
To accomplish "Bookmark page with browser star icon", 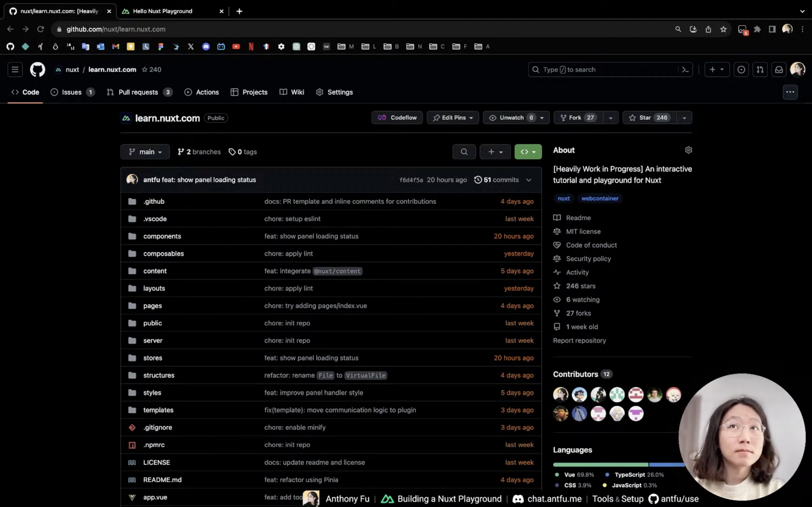I will tap(723, 29).
